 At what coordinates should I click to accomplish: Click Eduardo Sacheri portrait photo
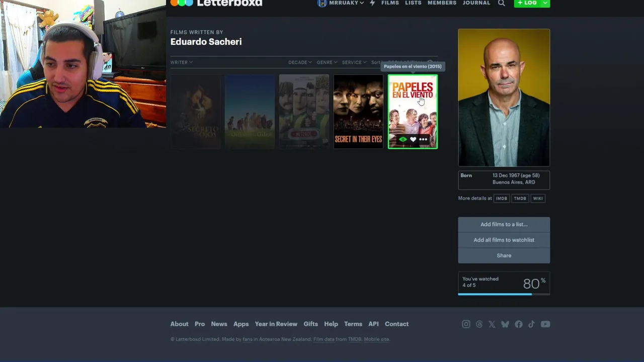(504, 98)
